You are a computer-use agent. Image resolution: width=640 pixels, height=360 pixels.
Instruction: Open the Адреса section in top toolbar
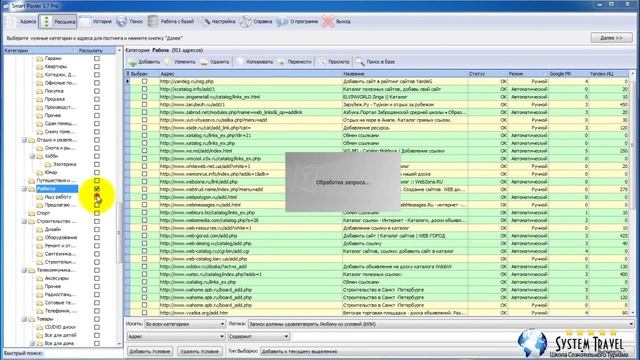[22, 22]
